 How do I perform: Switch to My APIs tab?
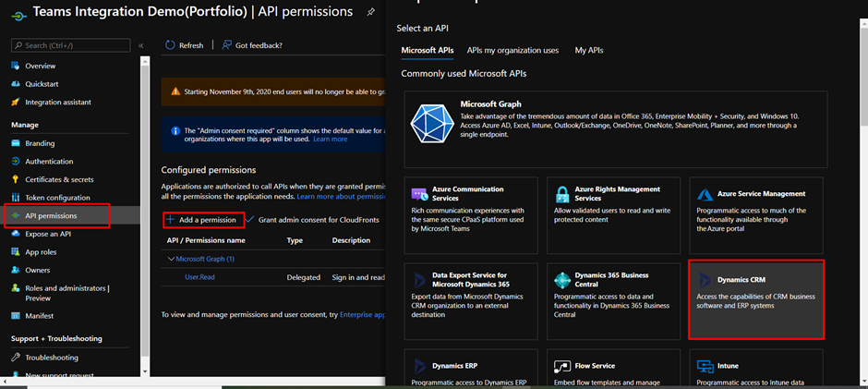589,51
